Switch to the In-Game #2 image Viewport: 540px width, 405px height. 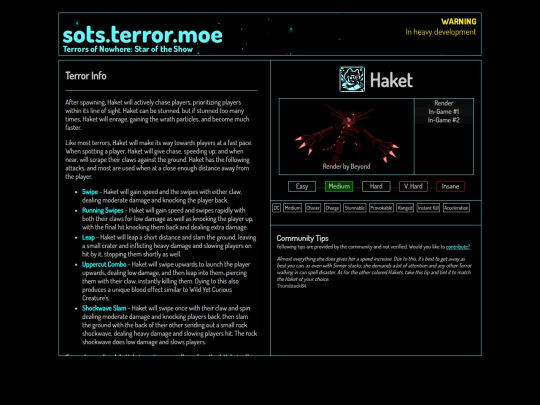click(444, 120)
